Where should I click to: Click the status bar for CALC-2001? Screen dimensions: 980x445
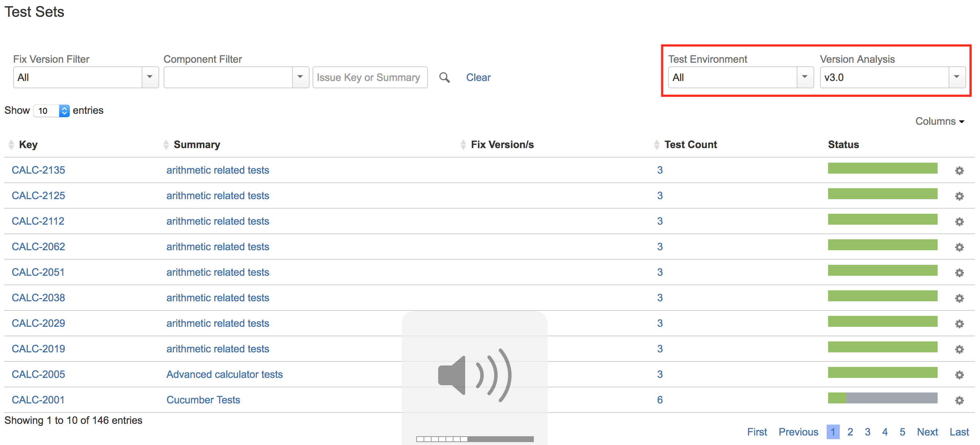pos(882,398)
